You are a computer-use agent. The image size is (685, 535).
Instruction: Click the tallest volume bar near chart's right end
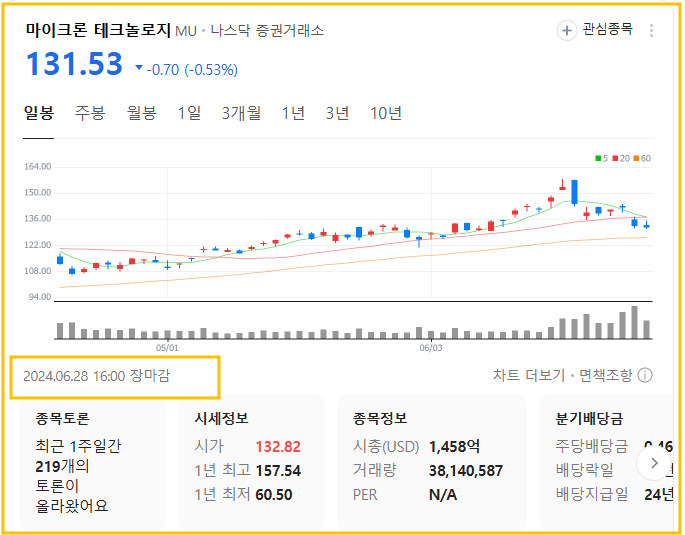[x=634, y=322]
